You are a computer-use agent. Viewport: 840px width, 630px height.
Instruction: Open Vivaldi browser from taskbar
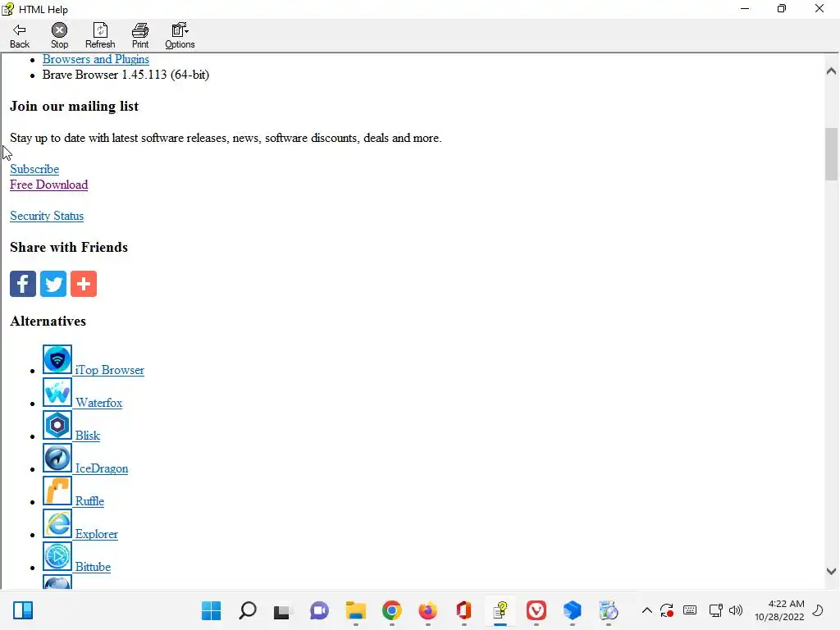[536, 610]
